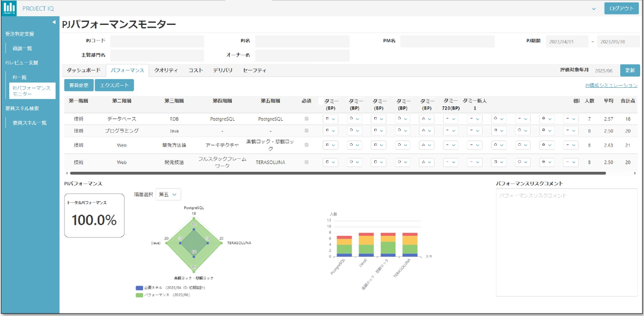Switch to the ダッシュボード tab

click(83, 70)
